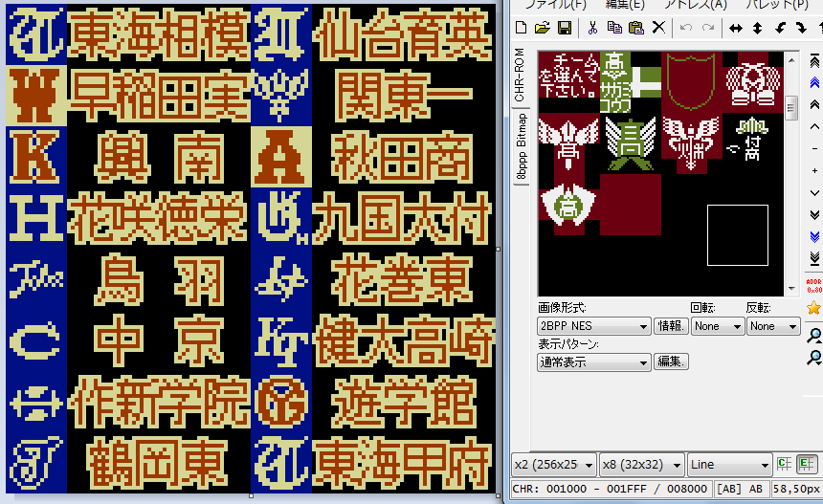The image size is (823, 504).
Task: Save the file with the floppy disk icon
Action: point(565,28)
